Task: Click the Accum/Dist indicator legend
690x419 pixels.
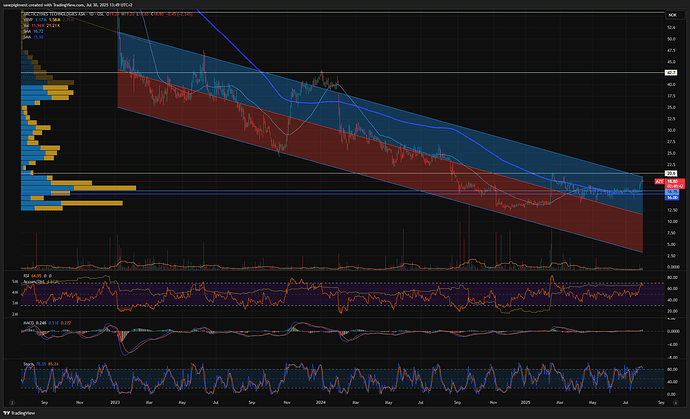Action: pos(40,282)
